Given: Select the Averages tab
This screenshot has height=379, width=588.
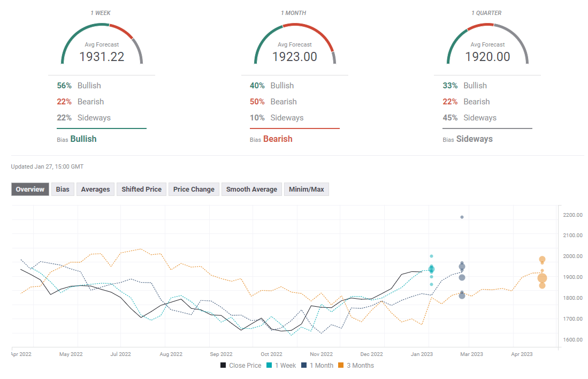Looking at the screenshot, I should [95, 189].
